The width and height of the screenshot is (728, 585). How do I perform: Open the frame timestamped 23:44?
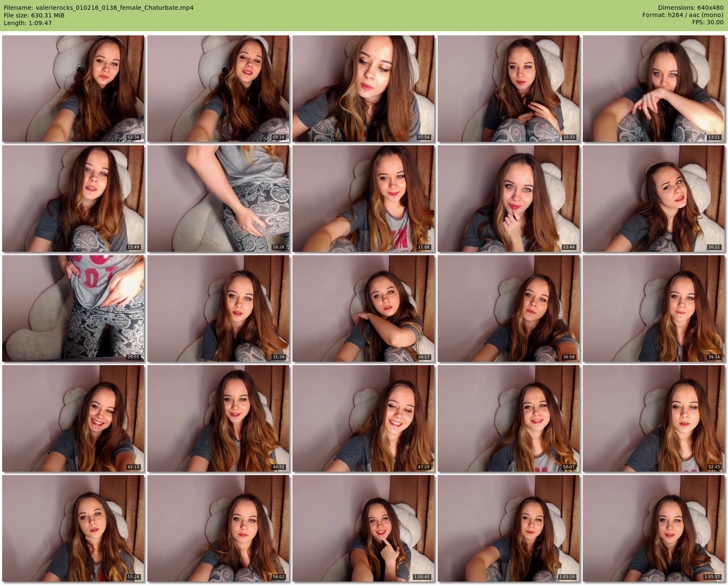coord(508,199)
